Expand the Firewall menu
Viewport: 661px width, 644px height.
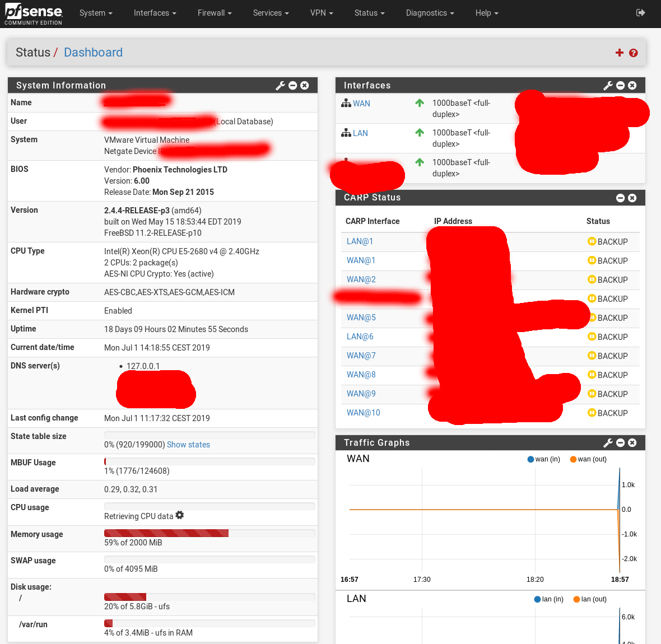click(x=215, y=13)
